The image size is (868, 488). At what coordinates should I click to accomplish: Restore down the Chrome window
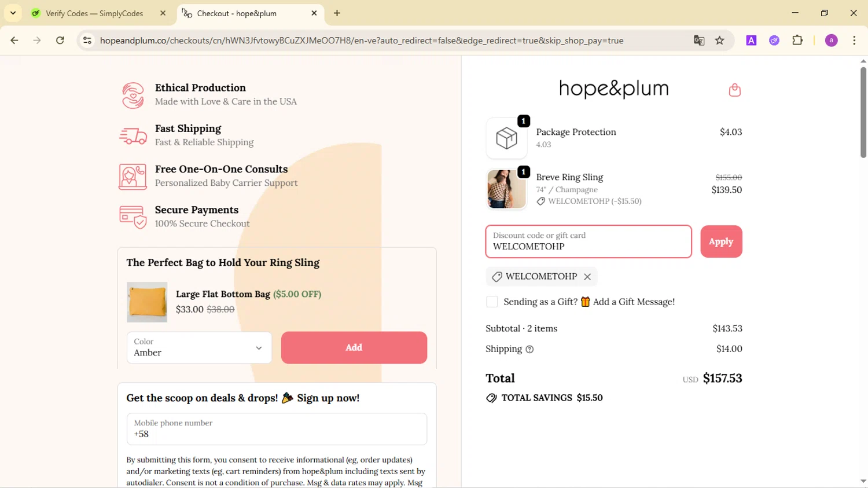coord(825,13)
